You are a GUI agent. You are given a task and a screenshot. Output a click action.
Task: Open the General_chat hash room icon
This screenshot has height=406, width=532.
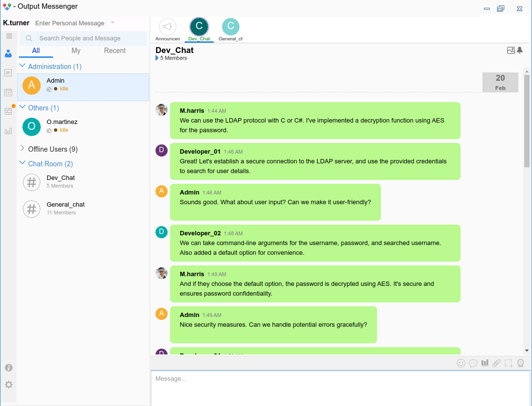tap(32, 209)
